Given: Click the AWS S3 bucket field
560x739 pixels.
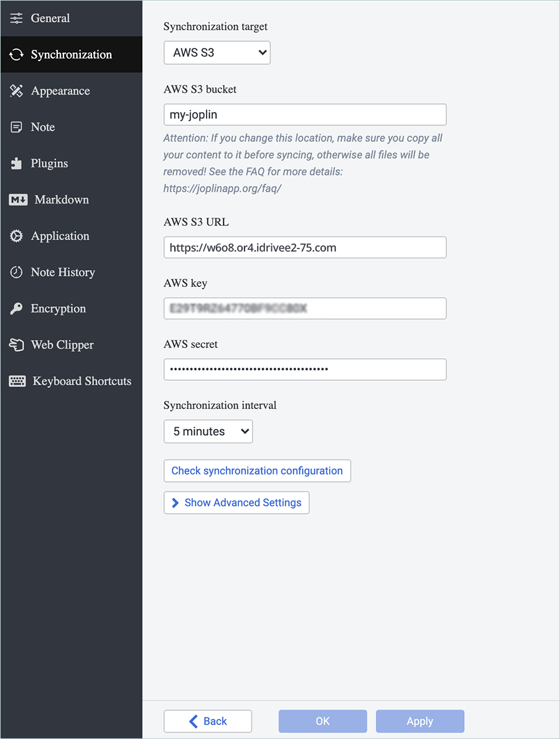Looking at the screenshot, I should pyautogui.click(x=305, y=115).
